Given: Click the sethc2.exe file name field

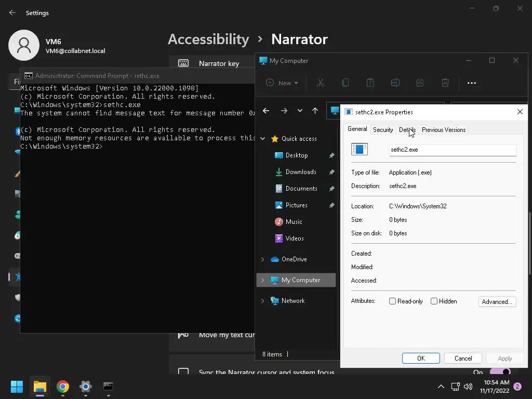Looking at the screenshot, I should pyautogui.click(x=453, y=150).
